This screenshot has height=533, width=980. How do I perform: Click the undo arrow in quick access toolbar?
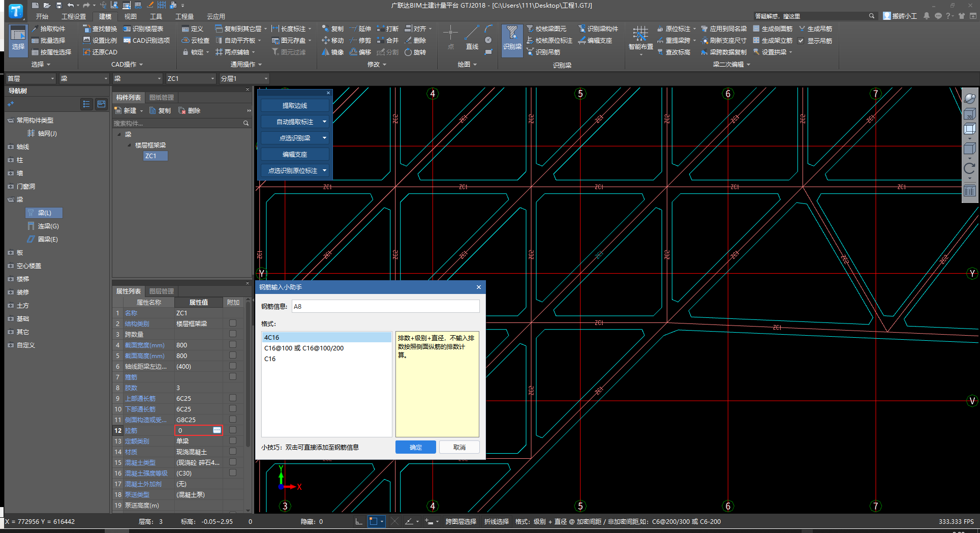(71, 5)
